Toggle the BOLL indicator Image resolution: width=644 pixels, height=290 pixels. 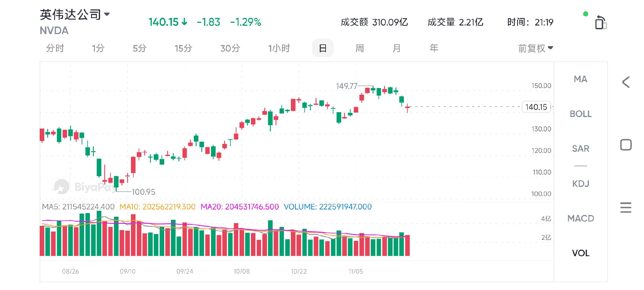pyautogui.click(x=580, y=114)
